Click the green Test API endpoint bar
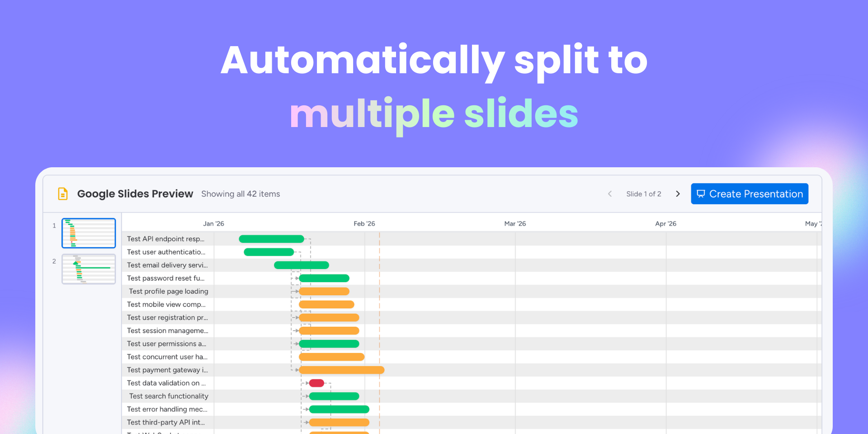 271,239
